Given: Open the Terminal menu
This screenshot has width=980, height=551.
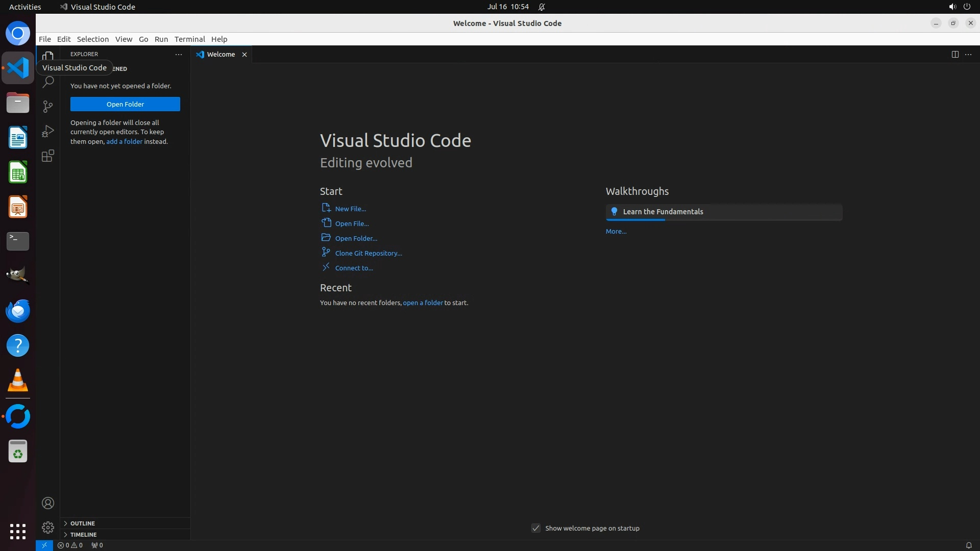Looking at the screenshot, I should (189, 39).
